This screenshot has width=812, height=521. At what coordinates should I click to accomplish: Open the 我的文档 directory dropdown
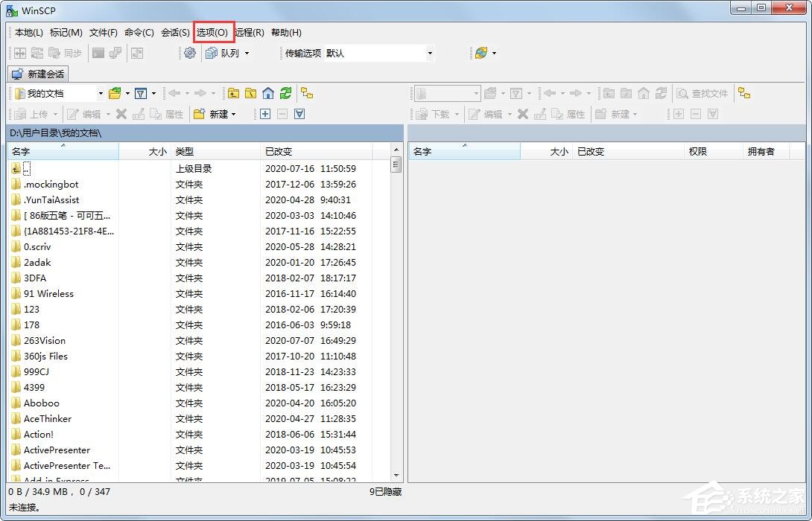point(102,92)
